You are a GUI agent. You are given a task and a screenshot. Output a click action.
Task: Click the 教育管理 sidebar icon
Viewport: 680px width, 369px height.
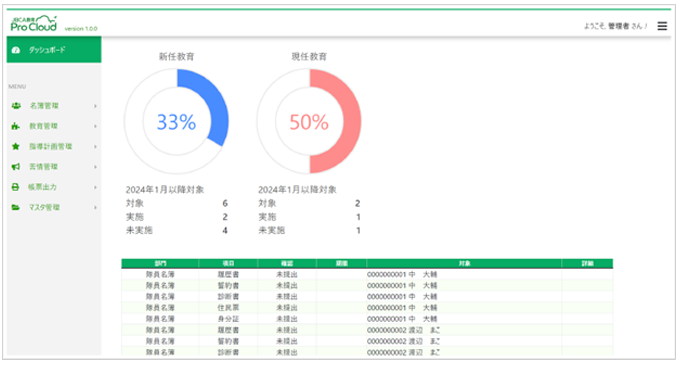pyautogui.click(x=16, y=126)
